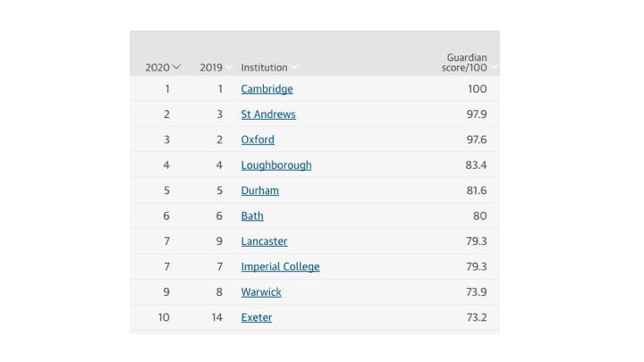The width and height of the screenshot is (644, 362).
Task: Click the Institution column header label
Action: (x=264, y=67)
